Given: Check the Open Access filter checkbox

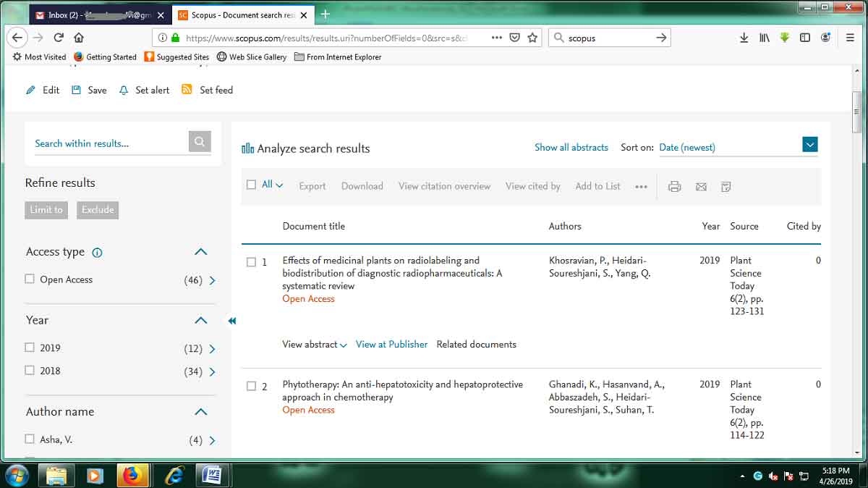Looking at the screenshot, I should pos(30,279).
